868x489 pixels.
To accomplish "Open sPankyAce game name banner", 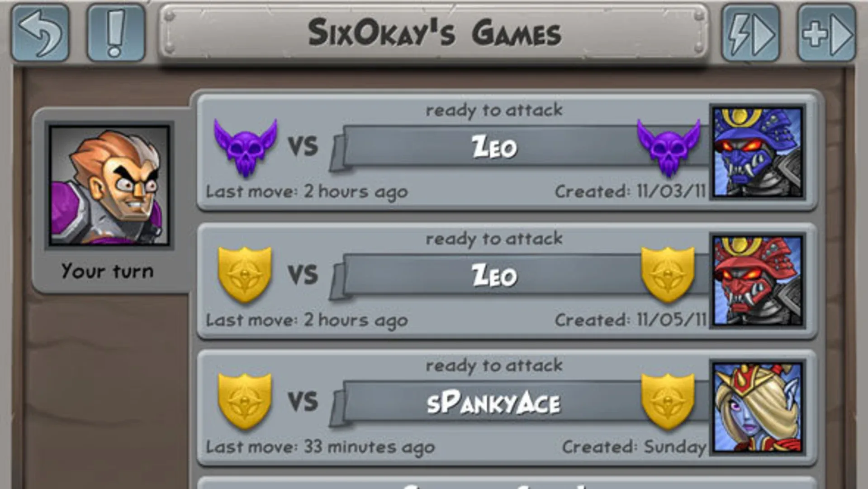I will click(493, 403).
